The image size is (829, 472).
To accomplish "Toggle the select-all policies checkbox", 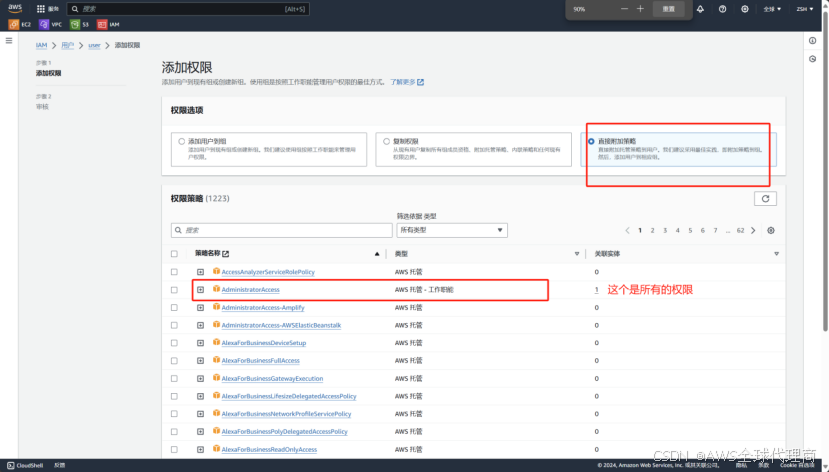I will coord(174,254).
